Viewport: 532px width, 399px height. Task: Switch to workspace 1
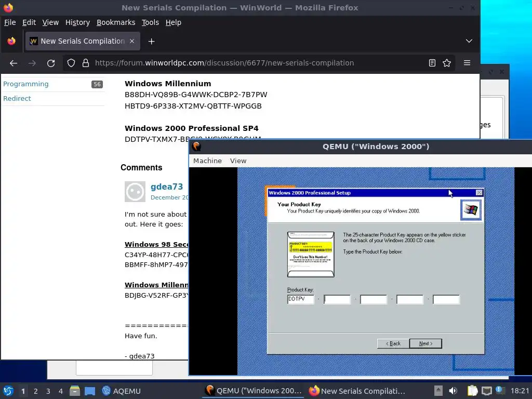point(23,391)
